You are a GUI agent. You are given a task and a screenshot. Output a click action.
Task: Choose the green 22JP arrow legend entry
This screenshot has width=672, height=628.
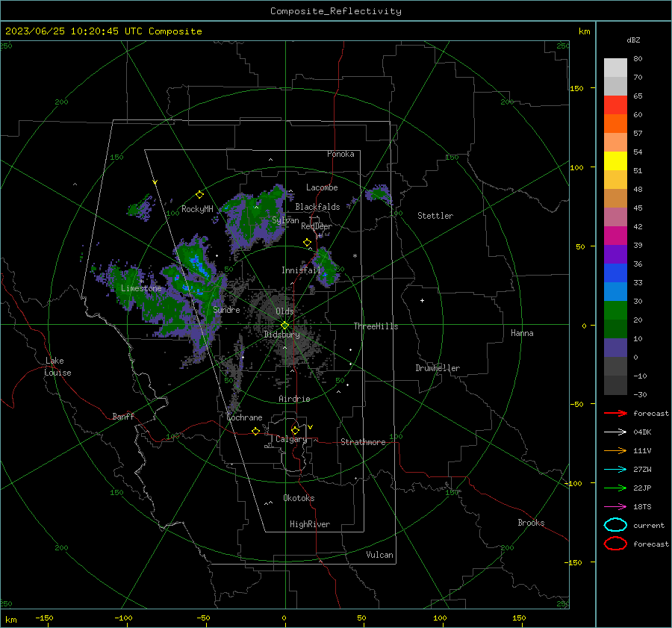(615, 488)
